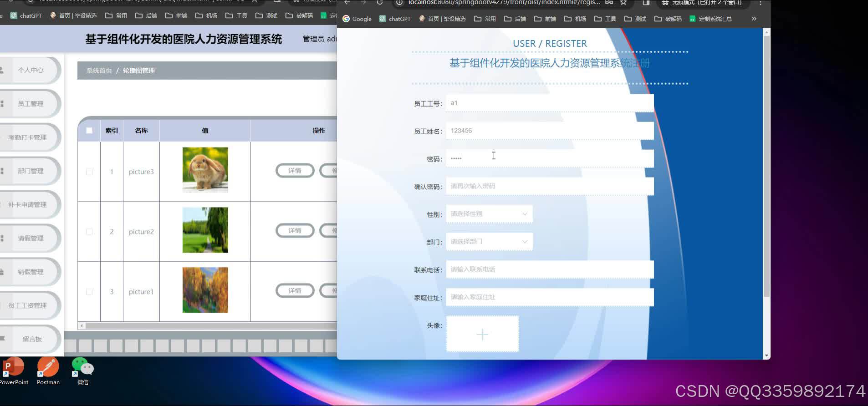Viewport: 868px width, 406px height.
Task: Click 轮播图管理 breadcrumb
Action: pos(139,71)
